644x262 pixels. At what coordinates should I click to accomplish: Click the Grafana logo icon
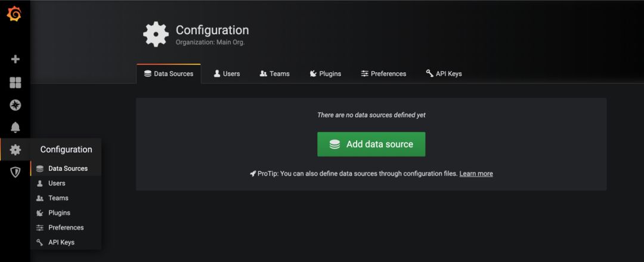click(14, 14)
